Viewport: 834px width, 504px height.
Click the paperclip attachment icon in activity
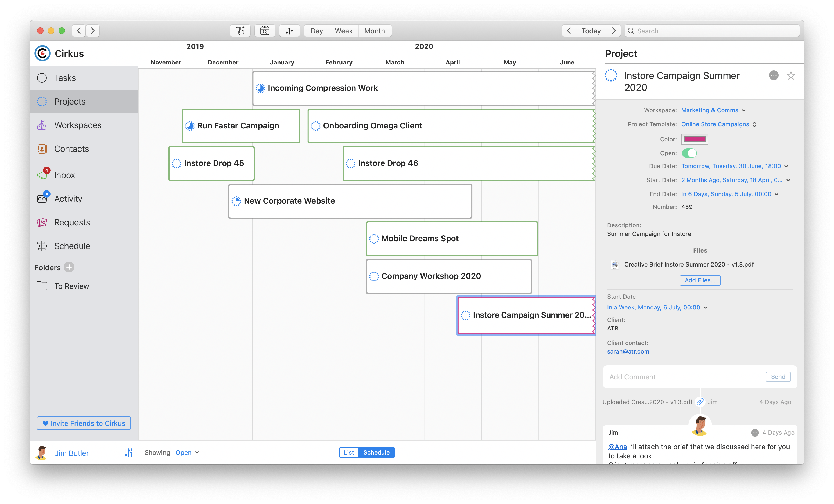(700, 402)
